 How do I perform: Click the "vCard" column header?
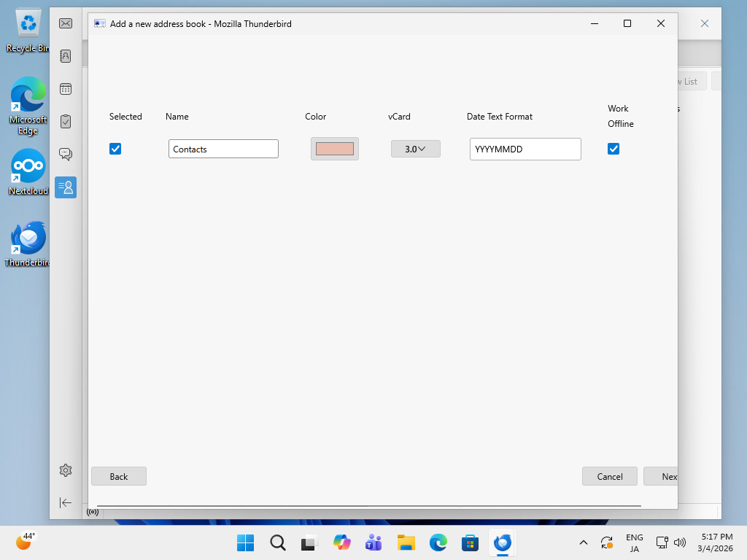click(x=399, y=117)
